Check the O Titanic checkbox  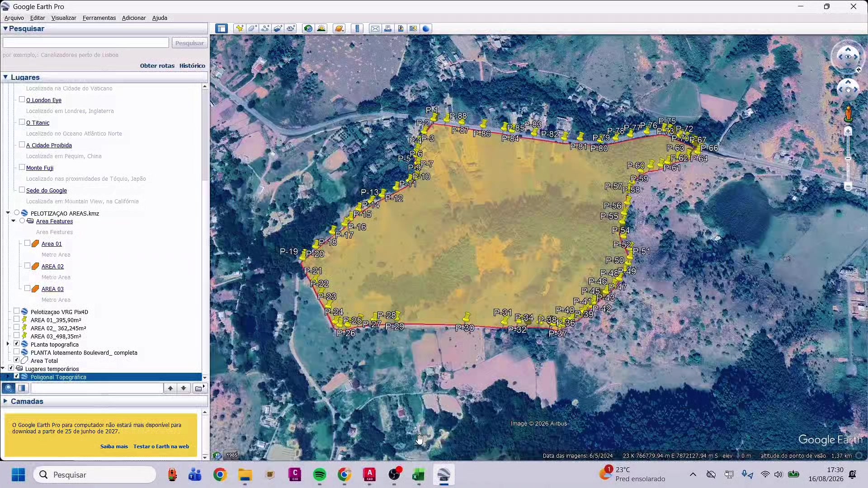tap(22, 122)
